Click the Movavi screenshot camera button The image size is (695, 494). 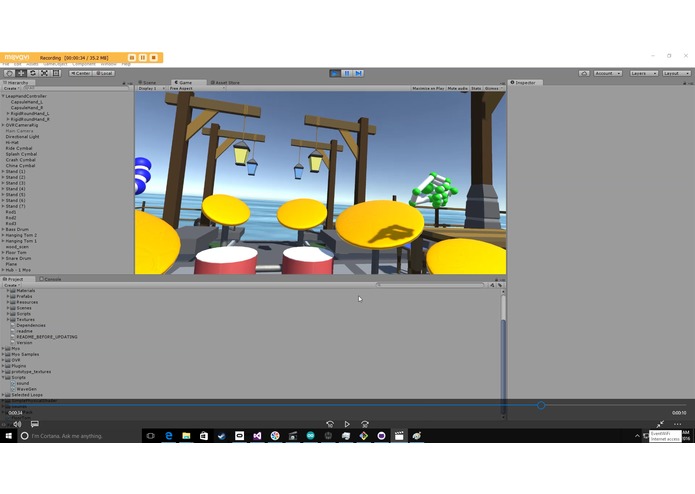tap(132, 58)
